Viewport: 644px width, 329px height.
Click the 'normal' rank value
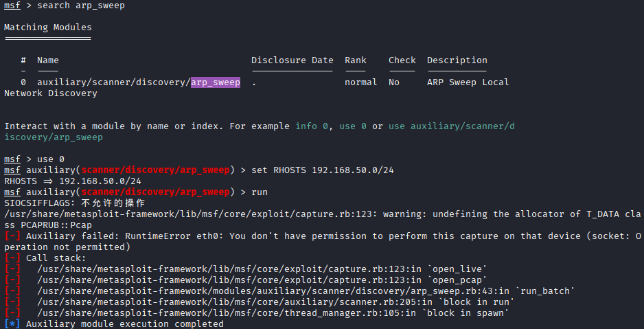[x=361, y=82]
